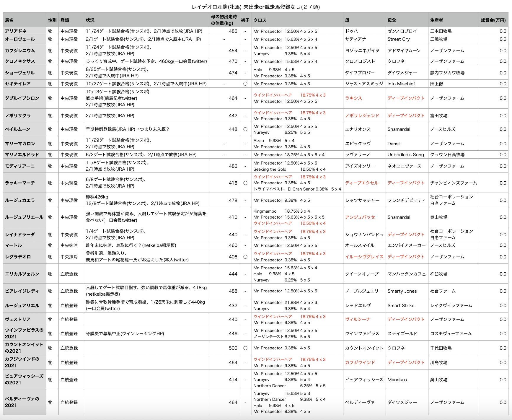Click the dam name クロノロジスト

[x=360, y=61]
